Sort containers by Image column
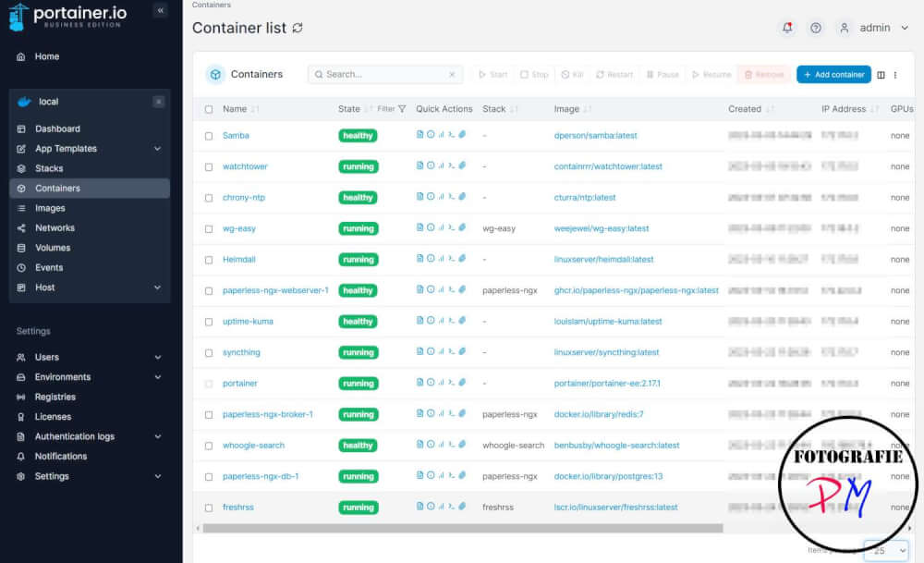Viewport: 924px width, 563px height. point(572,109)
